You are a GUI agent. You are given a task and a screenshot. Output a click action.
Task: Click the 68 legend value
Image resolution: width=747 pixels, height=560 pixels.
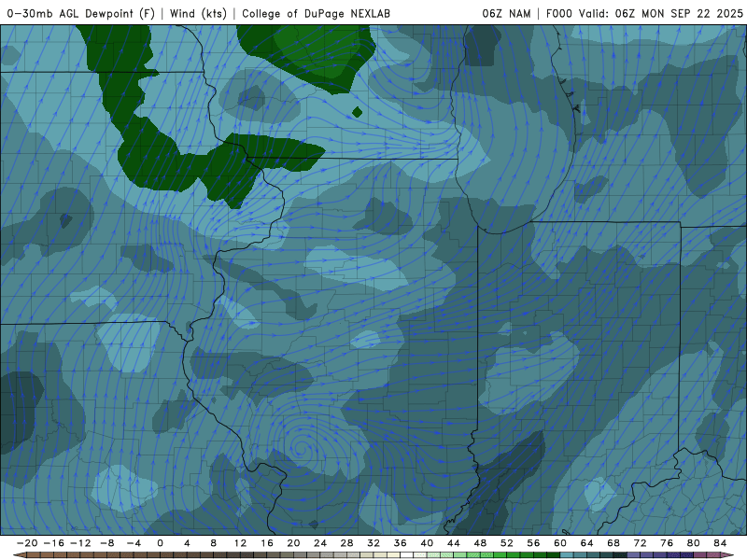(x=613, y=543)
